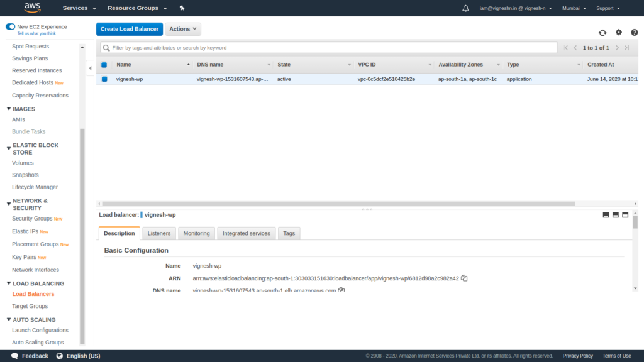This screenshot has height=362, width=644.
Task: Open the Resource Groups dropdown
Action: [137, 8]
